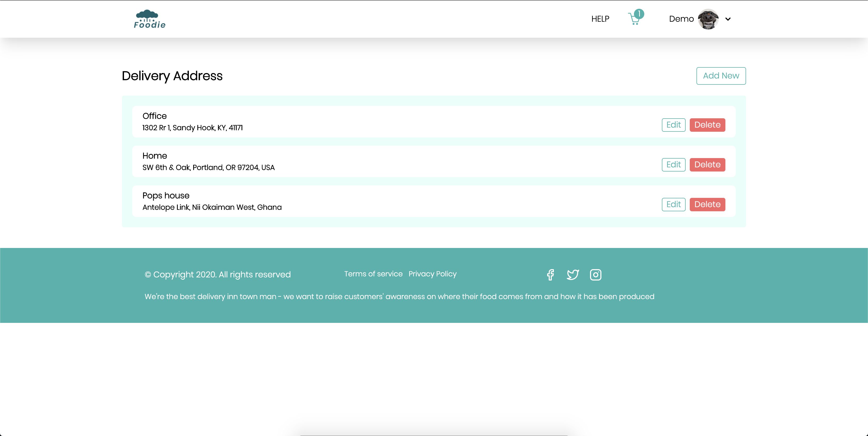Click the footer tagline about best delivery
868x436 pixels.
[399, 297]
